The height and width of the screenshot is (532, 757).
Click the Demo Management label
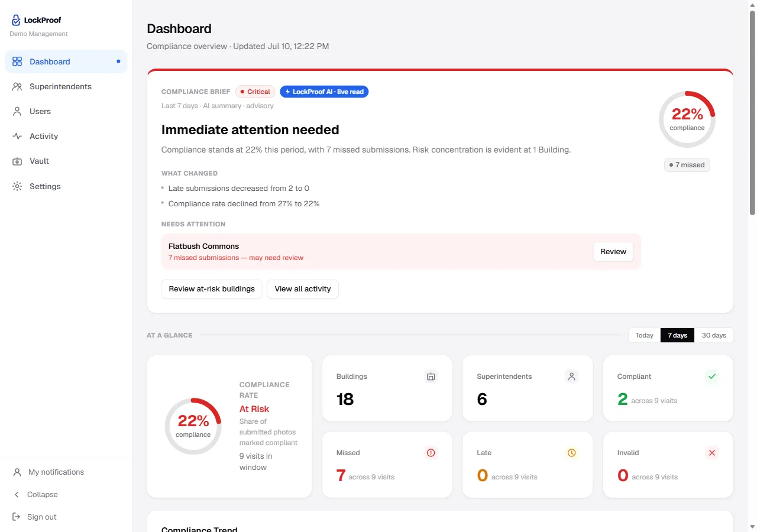pos(38,34)
